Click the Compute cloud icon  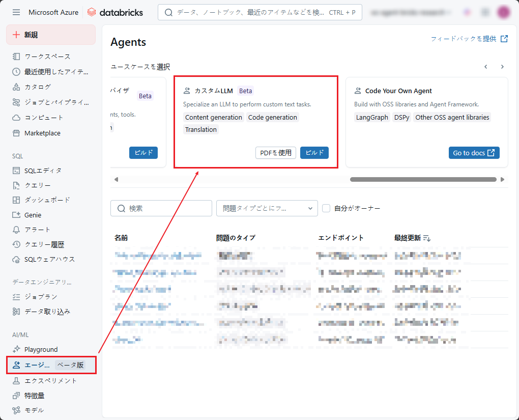click(x=16, y=118)
